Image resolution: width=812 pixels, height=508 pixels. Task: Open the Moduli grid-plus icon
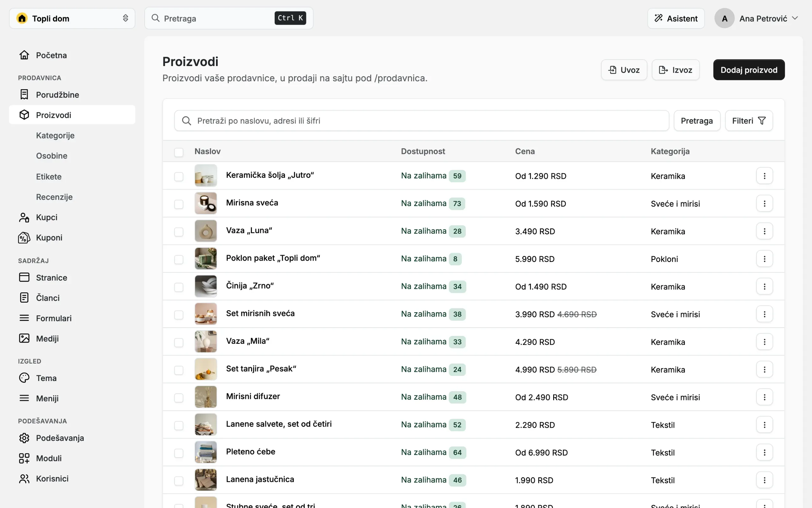point(24,458)
